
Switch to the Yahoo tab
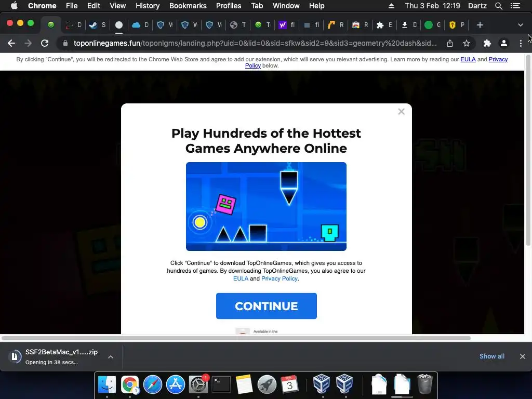(287, 25)
